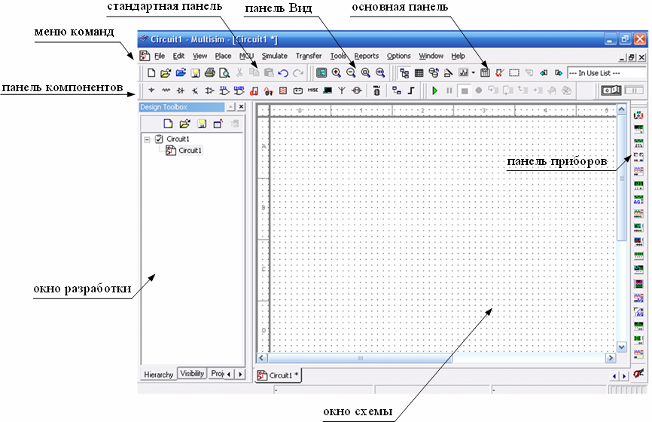652x422 pixels.
Task: Click the Print icon in standard toolbar
Action: [x=210, y=73]
